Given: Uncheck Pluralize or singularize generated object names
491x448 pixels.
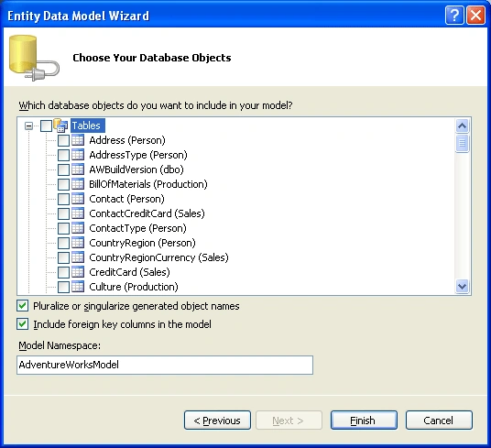Looking at the screenshot, I should pos(23,306).
